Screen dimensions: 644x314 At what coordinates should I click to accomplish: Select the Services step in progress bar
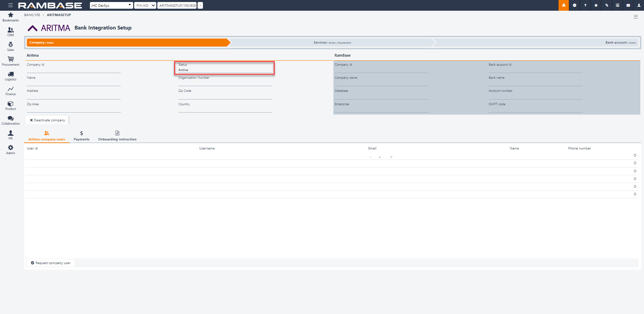(x=332, y=43)
